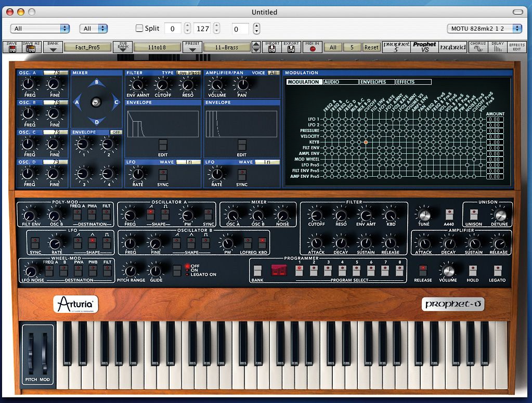
Task: Toggle the Legato switch
Action: point(497,271)
